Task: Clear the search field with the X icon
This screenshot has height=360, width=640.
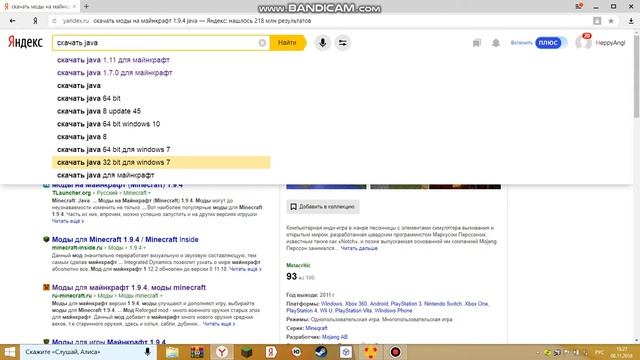Action: point(262,43)
